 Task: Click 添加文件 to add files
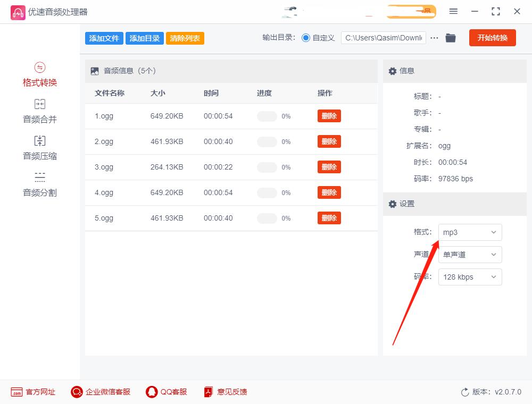point(104,38)
